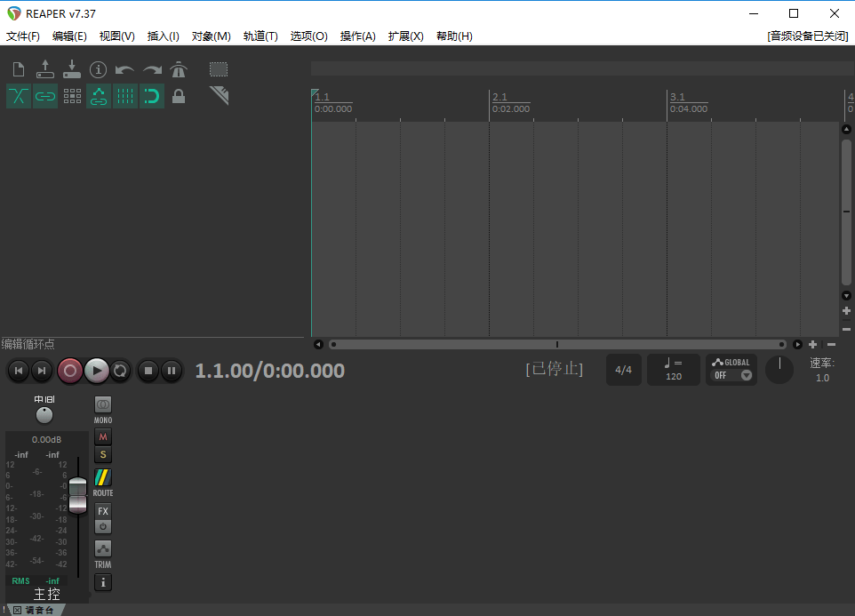855x616 pixels.
Task: Undo the last action
Action: (x=125, y=68)
